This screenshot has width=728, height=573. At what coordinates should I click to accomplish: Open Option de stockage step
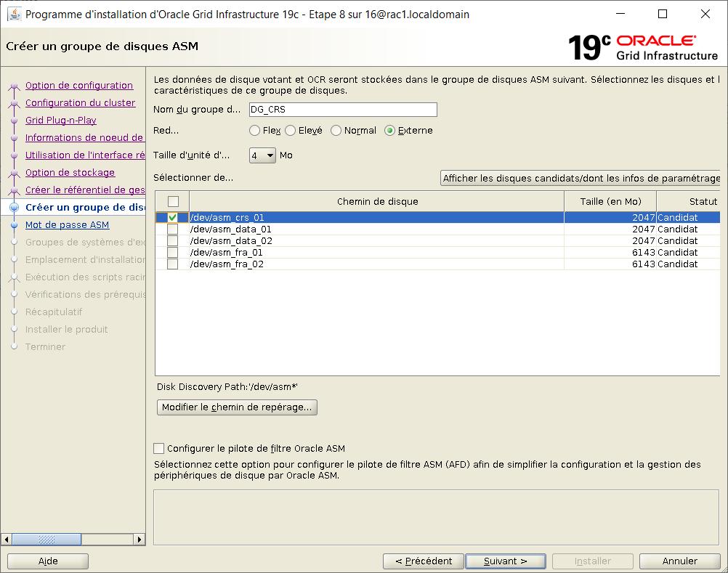tap(70, 173)
